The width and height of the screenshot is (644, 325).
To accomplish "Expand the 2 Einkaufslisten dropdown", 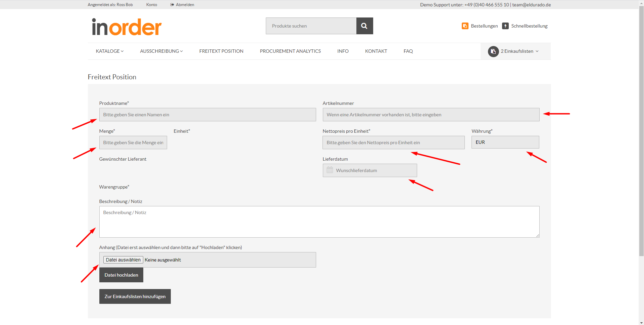I will tap(519, 51).
